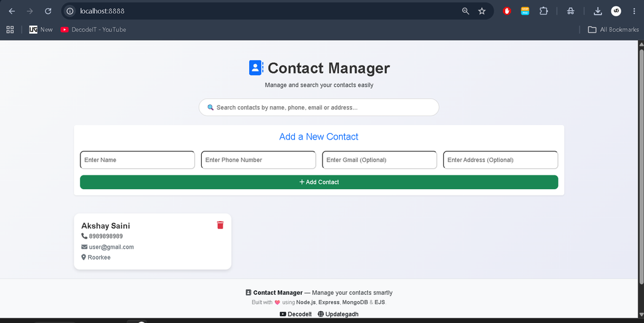Open the DecodeIt footer link
The width and height of the screenshot is (644, 323).
(296, 314)
